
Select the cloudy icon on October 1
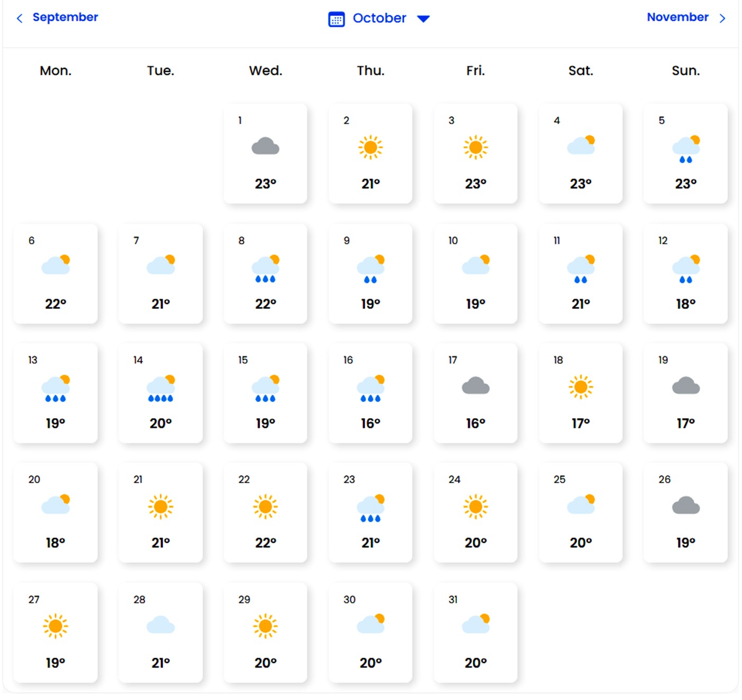[265, 146]
